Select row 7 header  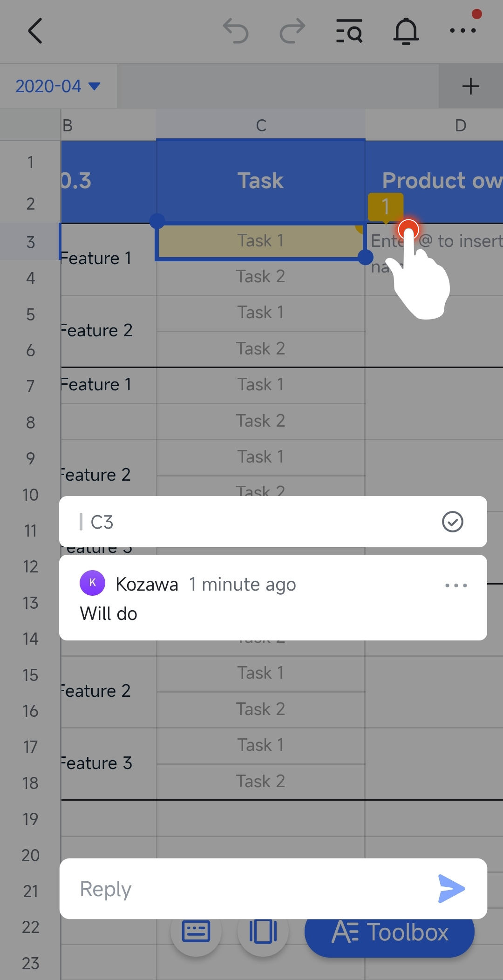30,386
